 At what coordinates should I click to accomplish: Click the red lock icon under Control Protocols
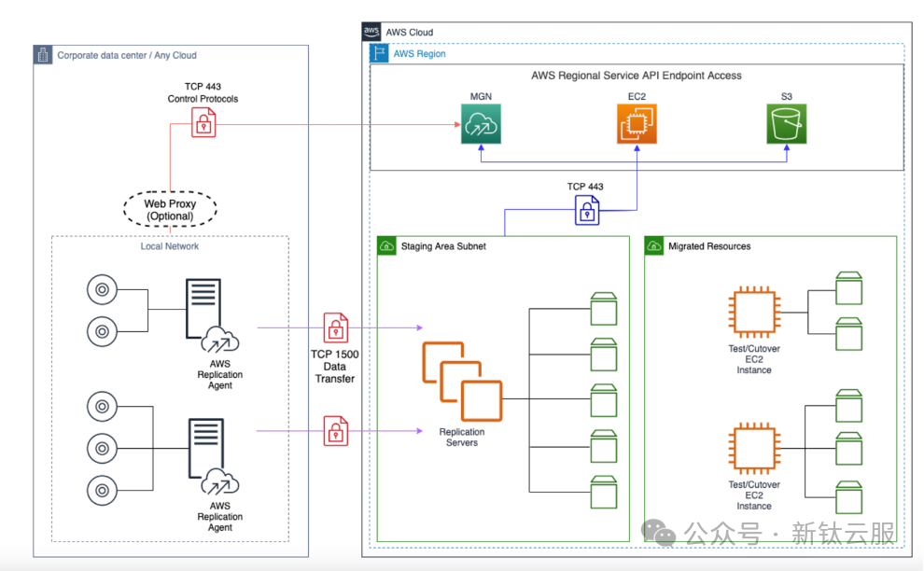[203, 122]
